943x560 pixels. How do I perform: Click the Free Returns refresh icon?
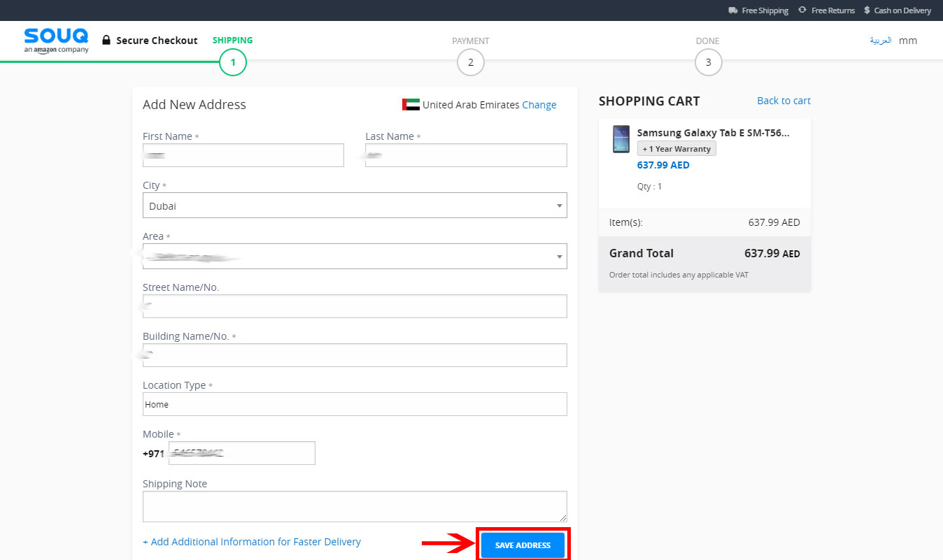(802, 10)
